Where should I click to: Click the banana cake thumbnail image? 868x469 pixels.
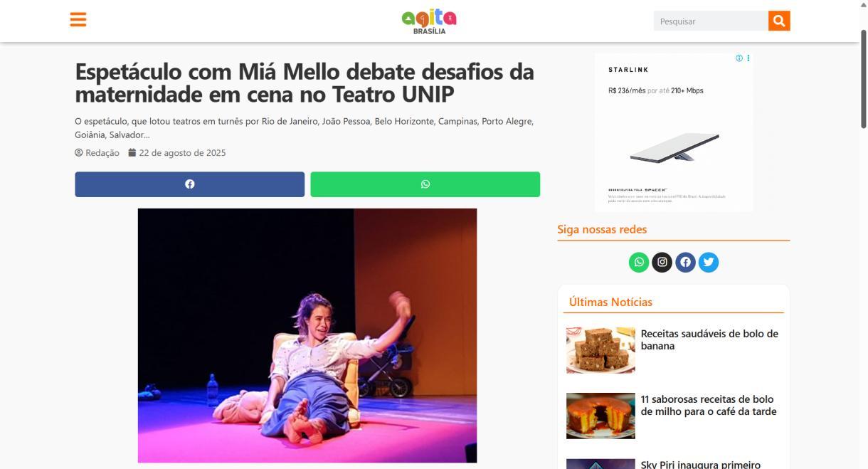click(x=600, y=350)
